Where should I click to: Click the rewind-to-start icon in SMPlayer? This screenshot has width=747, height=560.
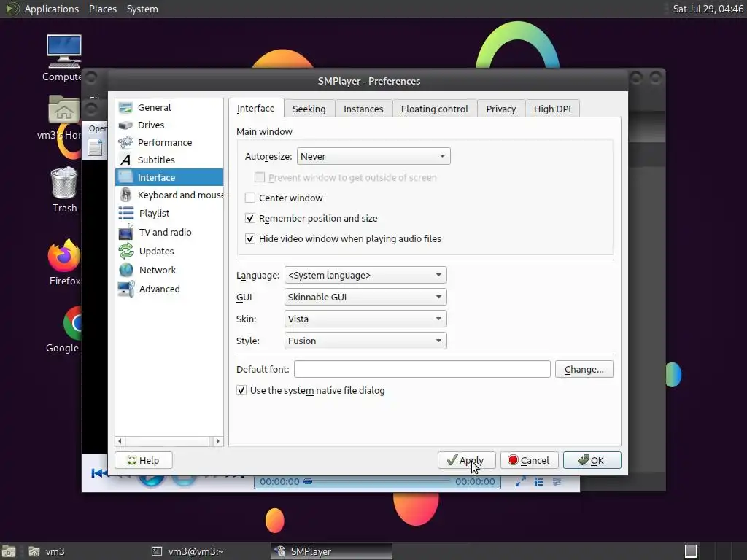click(98, 472)
